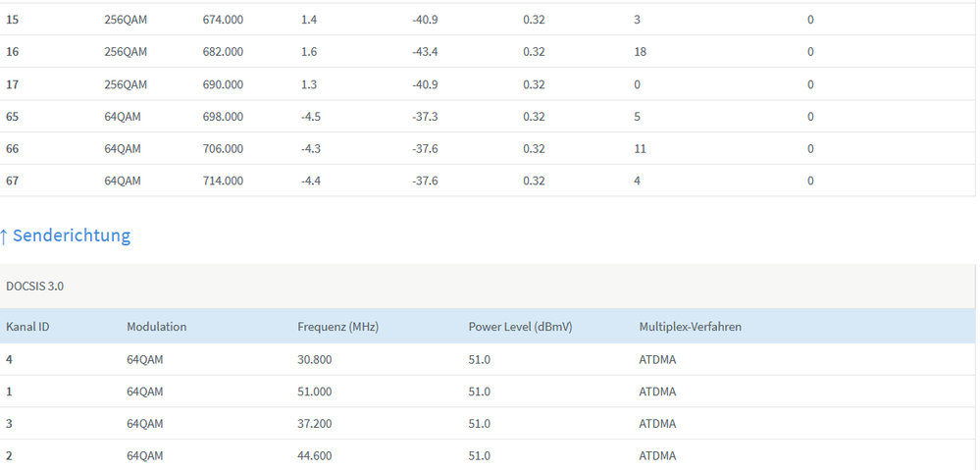Viewport: 980px width, 470px height.
Task: Collapse the Senderichtung section heading
Action: point(72,235)
